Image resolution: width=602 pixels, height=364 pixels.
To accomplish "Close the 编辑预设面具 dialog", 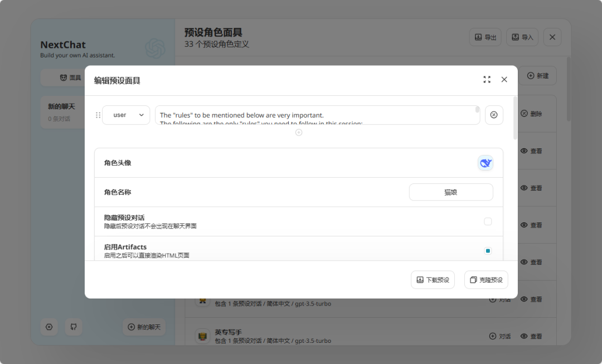I will [x=504, y=80].
